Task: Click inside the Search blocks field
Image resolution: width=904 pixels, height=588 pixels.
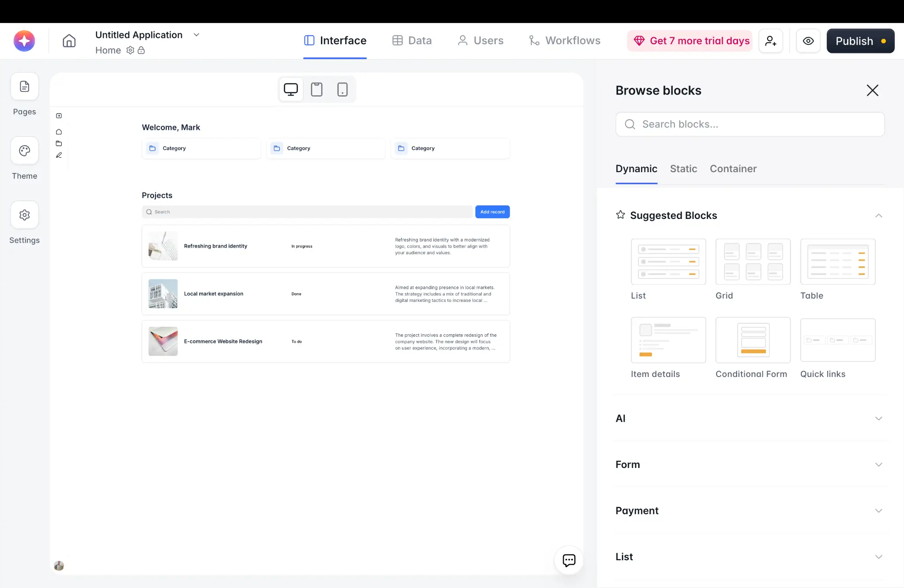Action: (750, 124)
